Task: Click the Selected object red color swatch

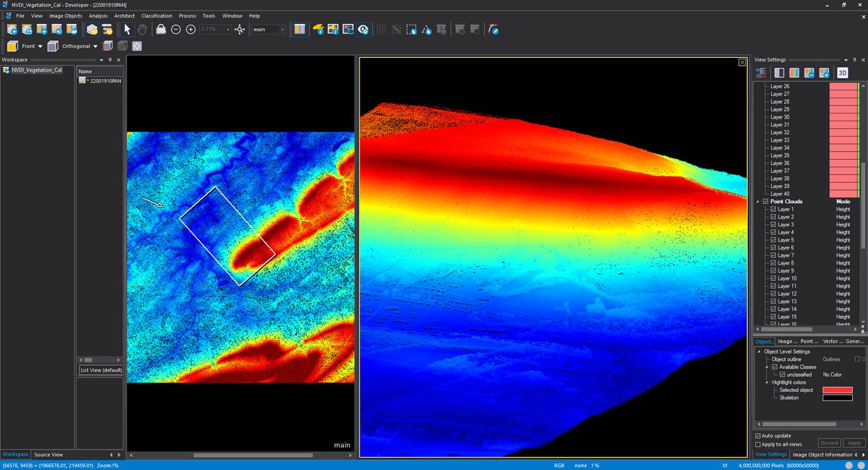Action: pyautogui.click(x=838, y=390)
